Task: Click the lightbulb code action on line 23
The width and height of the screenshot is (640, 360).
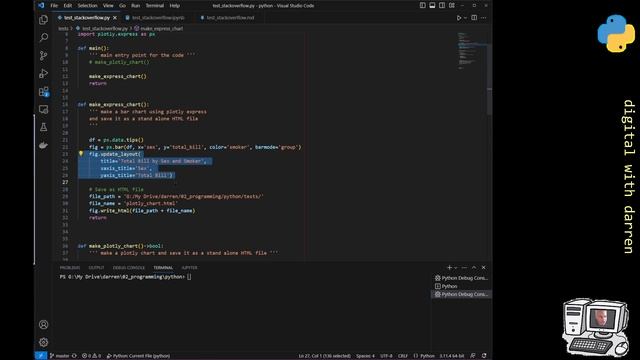Action: [81, 154]
